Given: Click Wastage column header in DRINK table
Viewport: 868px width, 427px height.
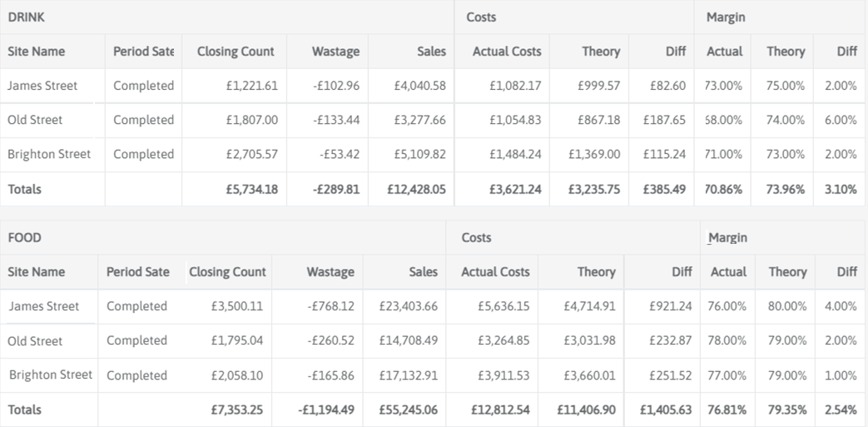Looking at the screenshot, I should tap(335, 52).
